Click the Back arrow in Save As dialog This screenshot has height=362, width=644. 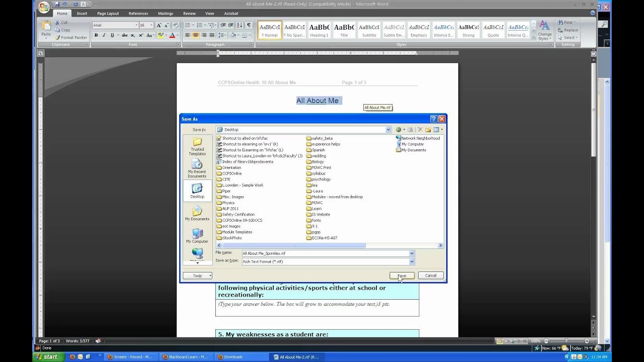(x=398, y=130)
